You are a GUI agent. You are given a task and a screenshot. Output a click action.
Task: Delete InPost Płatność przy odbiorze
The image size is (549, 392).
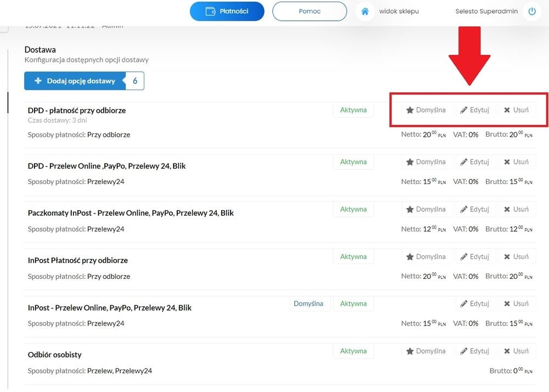(517, 256)
